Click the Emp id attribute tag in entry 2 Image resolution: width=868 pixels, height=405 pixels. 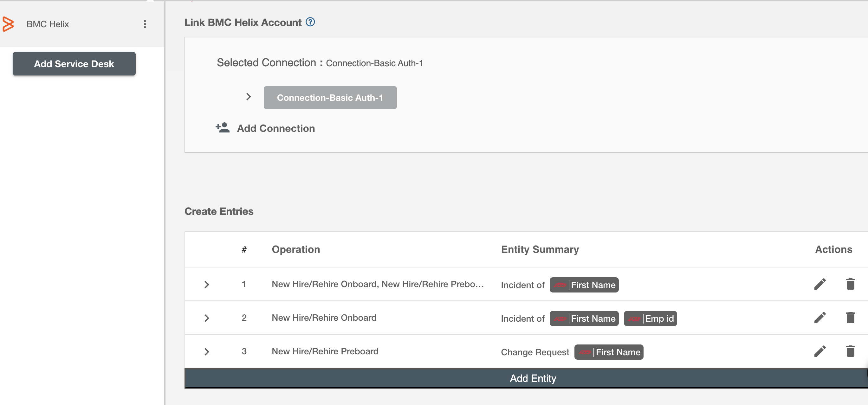click(651, 319)
